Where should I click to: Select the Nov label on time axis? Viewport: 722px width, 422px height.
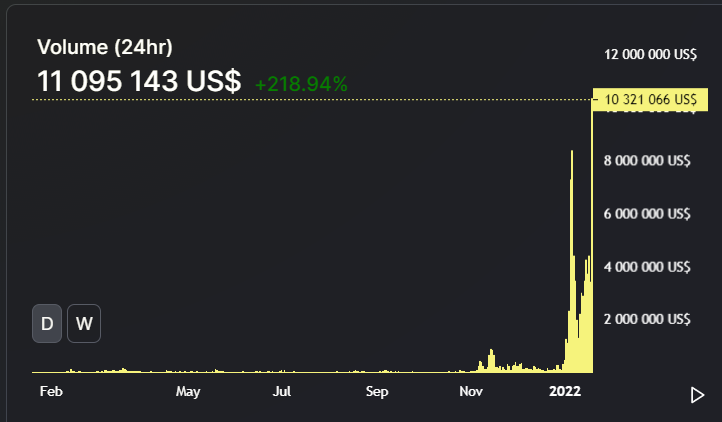coord(471,391)
